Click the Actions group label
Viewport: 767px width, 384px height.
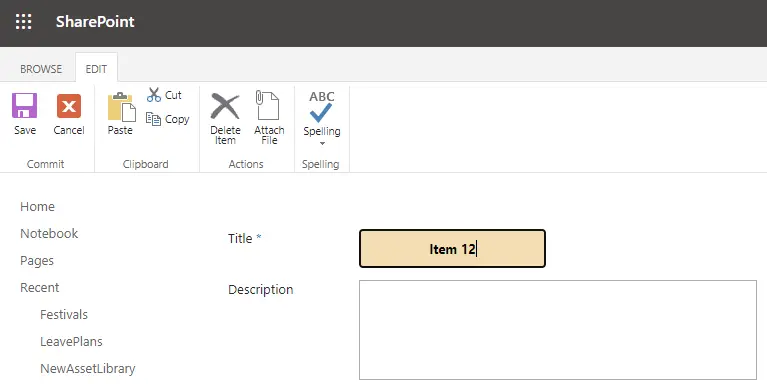pos(246,164)
